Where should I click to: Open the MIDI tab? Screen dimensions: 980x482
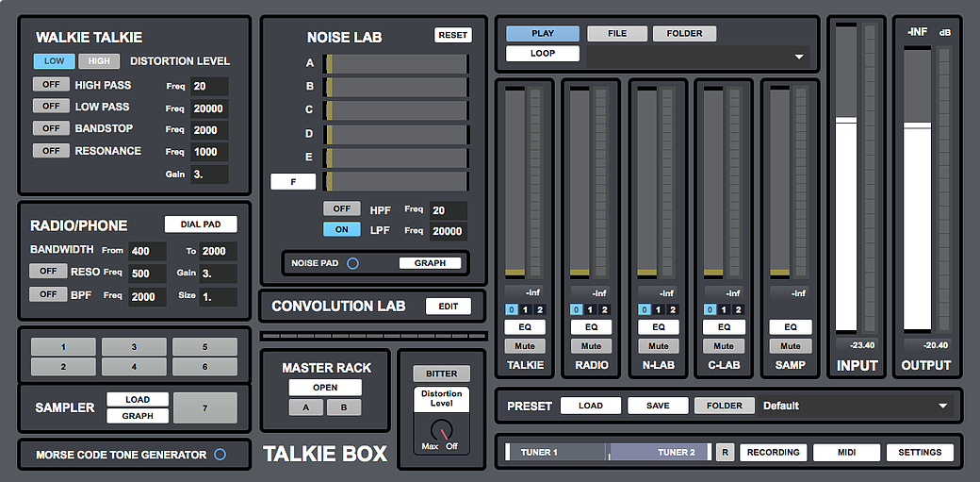pyautogui.click(x=846, y=453)
